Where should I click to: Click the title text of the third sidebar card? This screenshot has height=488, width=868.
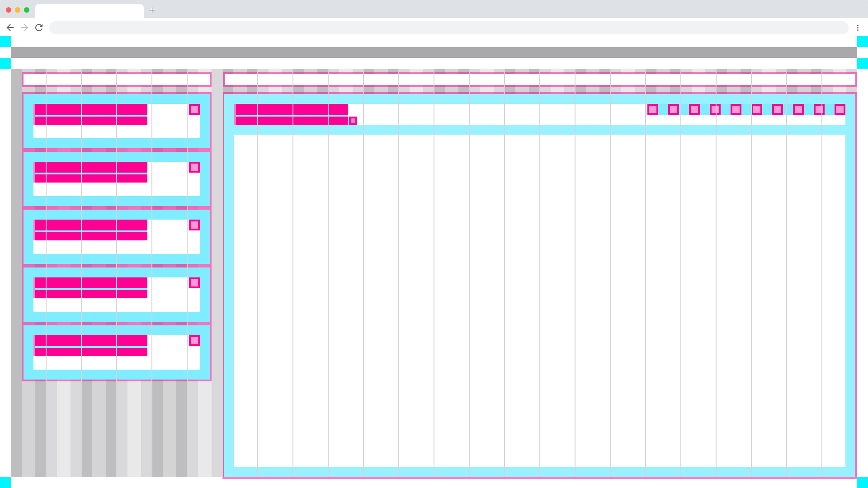coord(91,225)
